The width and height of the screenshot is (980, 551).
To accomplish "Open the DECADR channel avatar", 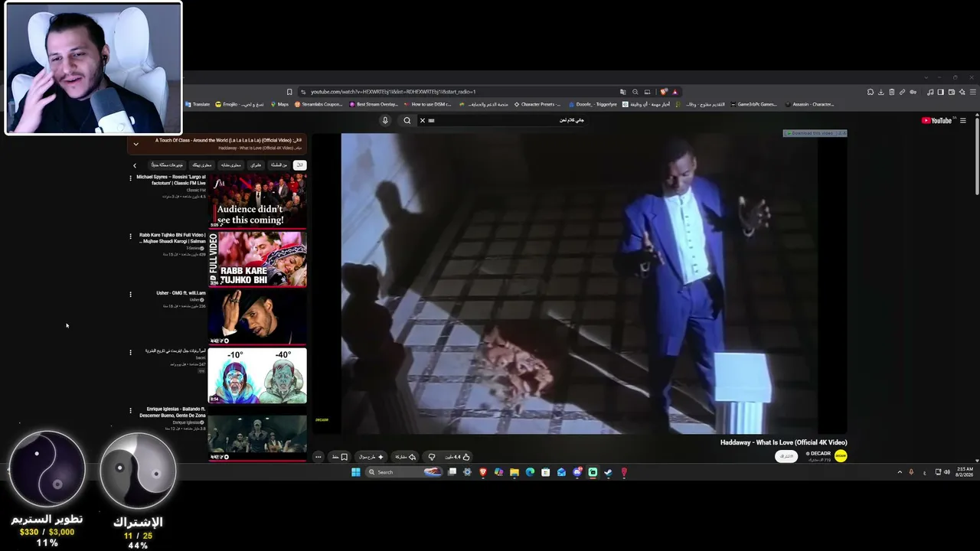I will (x=841, y=456).
